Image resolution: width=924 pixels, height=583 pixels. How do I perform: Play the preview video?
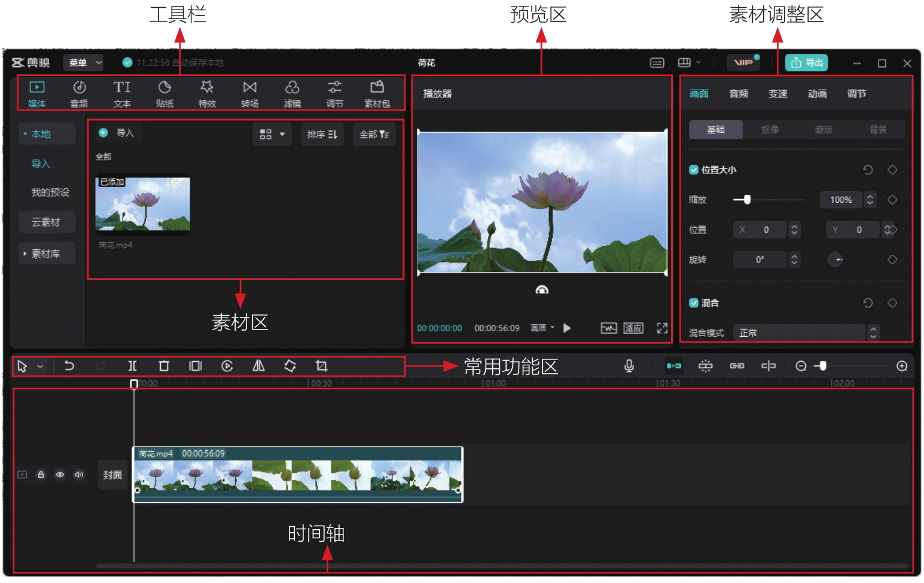(567, 328)
